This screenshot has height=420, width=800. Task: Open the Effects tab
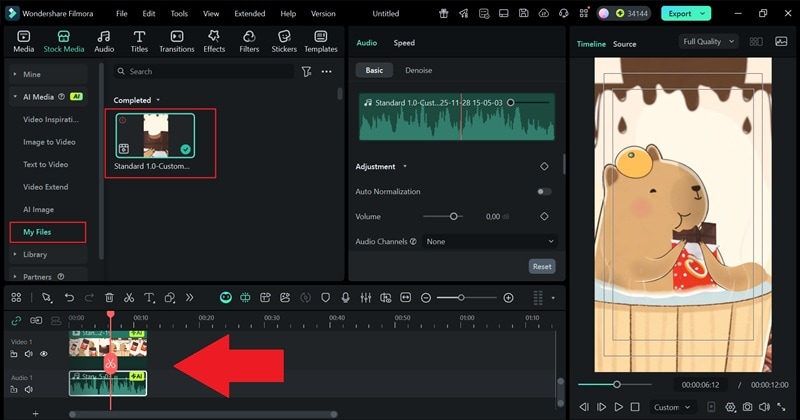pos(214,41)
